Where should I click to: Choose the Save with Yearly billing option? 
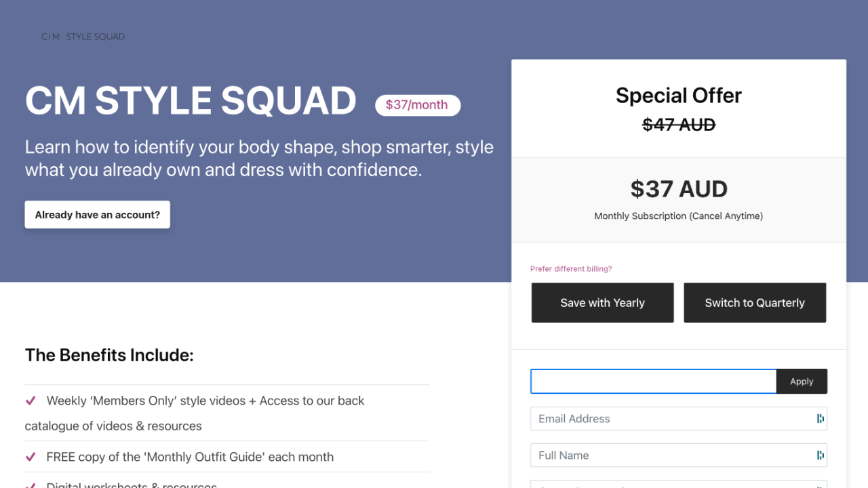coord(602,303)
